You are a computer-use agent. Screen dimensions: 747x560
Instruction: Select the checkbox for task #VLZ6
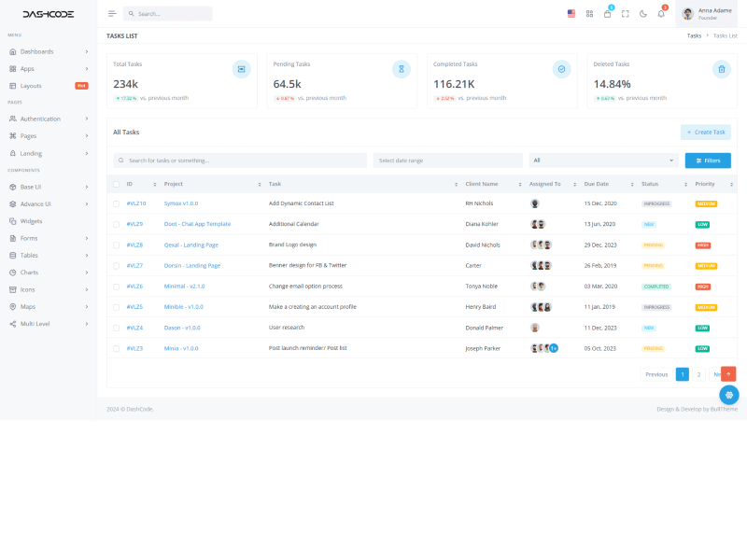[117, 287]
